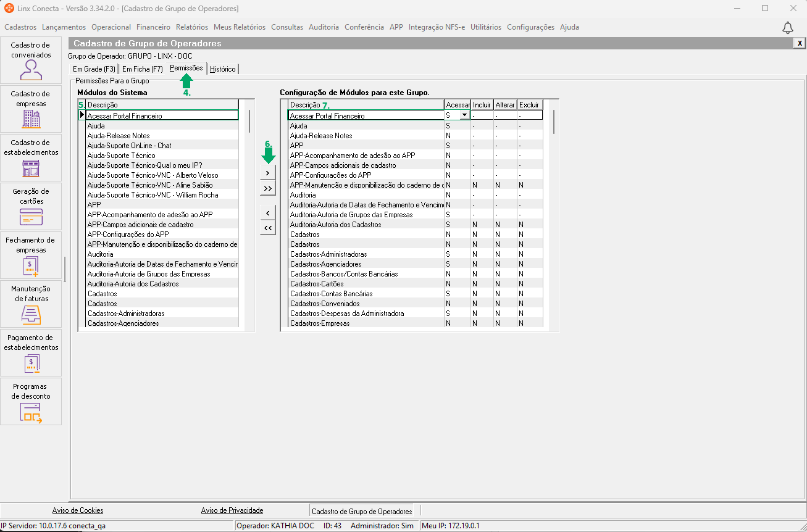Open the Financeiro menu
The height and width of the screenshot is (532, 807).
pyautogui.click(x=153, y=27)
